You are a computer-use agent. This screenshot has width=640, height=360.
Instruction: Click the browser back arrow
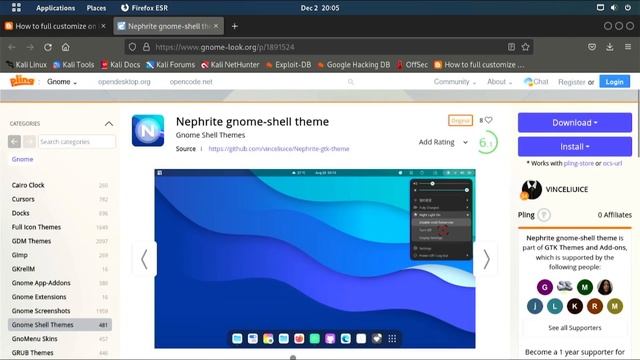pos(12,47)
